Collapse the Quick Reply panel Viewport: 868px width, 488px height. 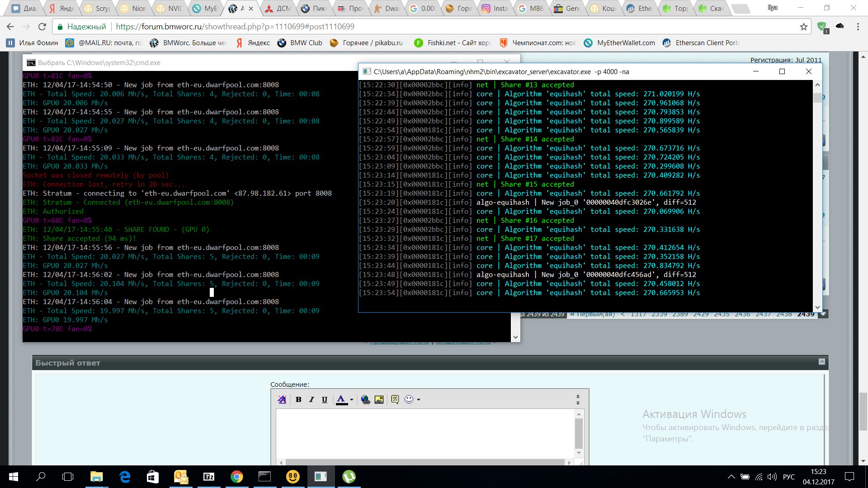[822, 361]
